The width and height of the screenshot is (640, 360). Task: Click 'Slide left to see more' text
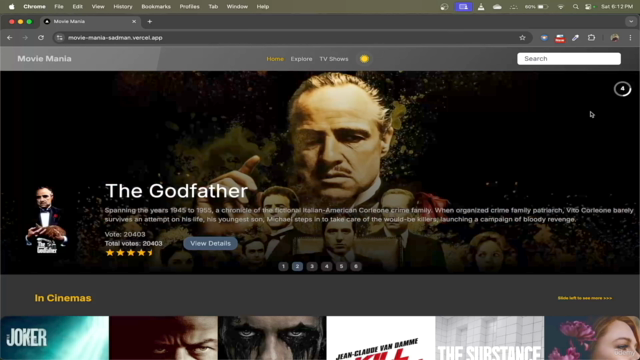[x=584, y=298]
